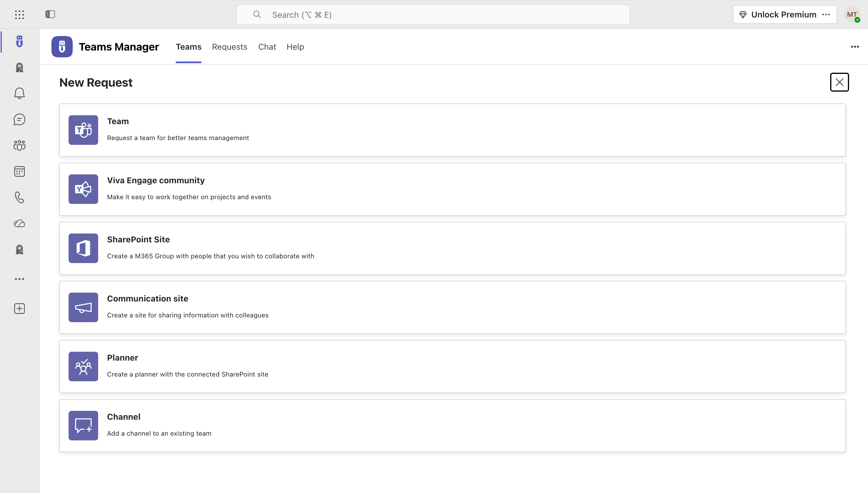Open Calls phone icon
The height and width of the screenshot is (493, 868).
(x=19, y=197)
